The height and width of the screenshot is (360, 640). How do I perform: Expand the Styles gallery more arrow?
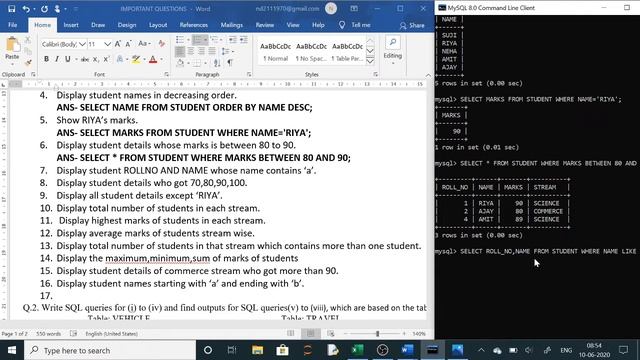(370, 61)
